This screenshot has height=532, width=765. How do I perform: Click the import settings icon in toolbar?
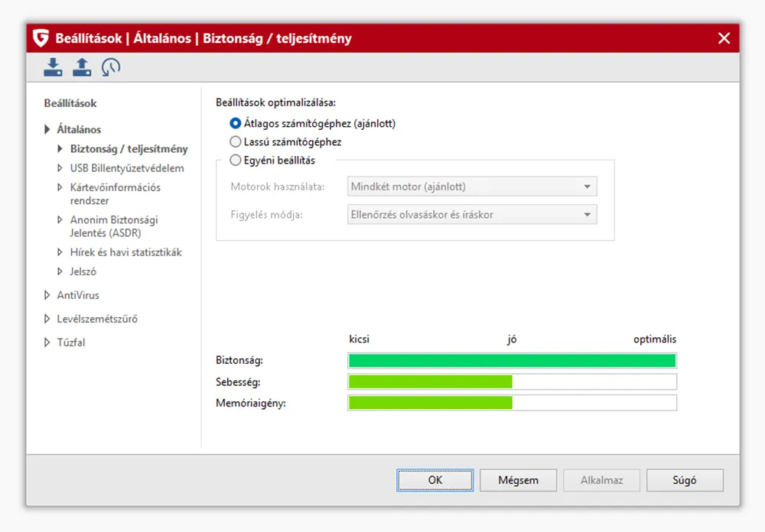(53, 67)
